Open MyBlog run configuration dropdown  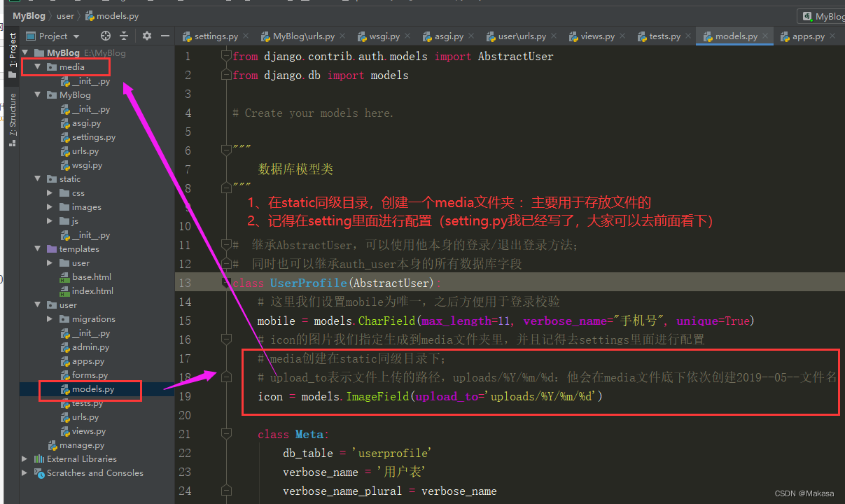[x=823, y=16]
